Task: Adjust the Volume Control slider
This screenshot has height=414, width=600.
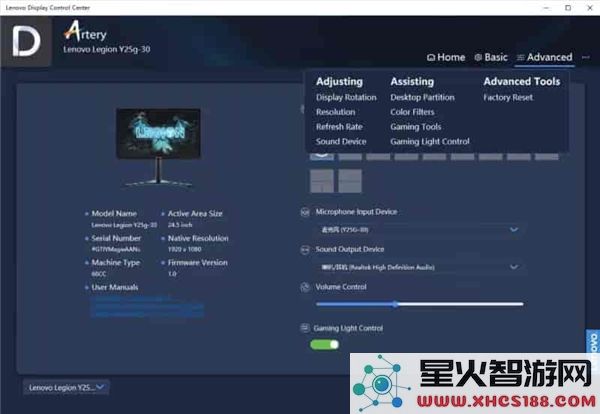Action: click(420, 304)
